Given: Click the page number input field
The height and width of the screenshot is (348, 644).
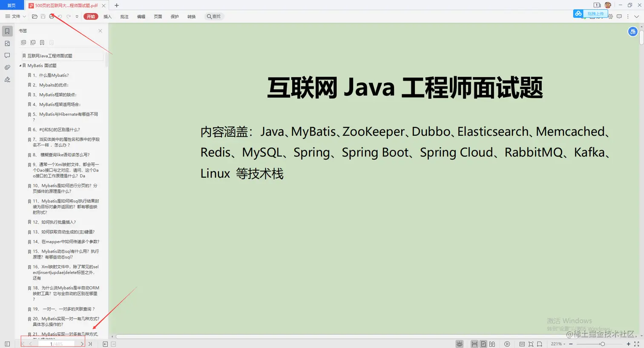Looking at the screenshot, I should [x=56, y=344].
